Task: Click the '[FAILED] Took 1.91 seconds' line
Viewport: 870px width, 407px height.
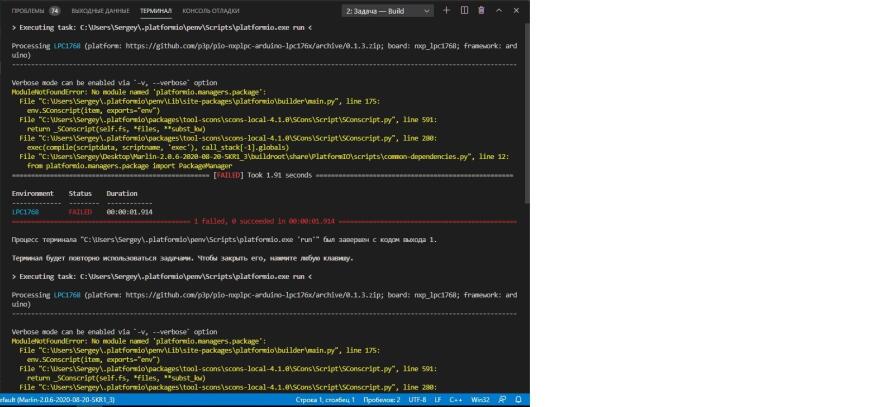Action: [x=262, y=175]
